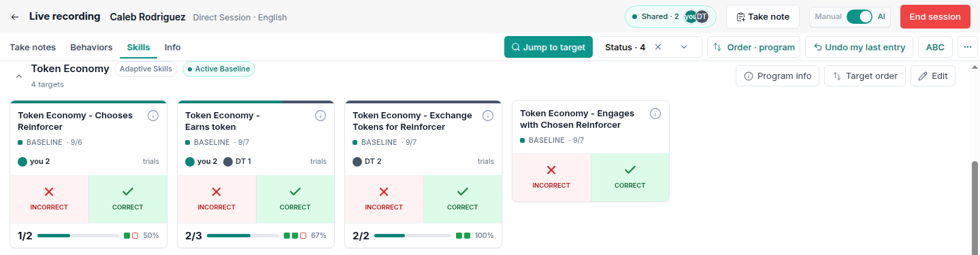Go back with the left arrow icon

(x=15, y=17)
